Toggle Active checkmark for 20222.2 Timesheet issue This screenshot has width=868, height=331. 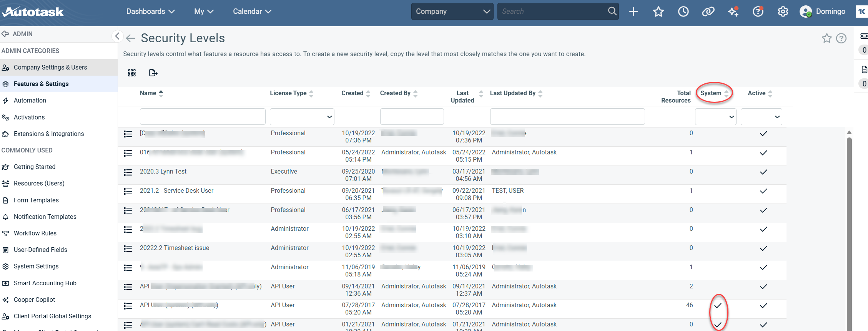point(763,248)
